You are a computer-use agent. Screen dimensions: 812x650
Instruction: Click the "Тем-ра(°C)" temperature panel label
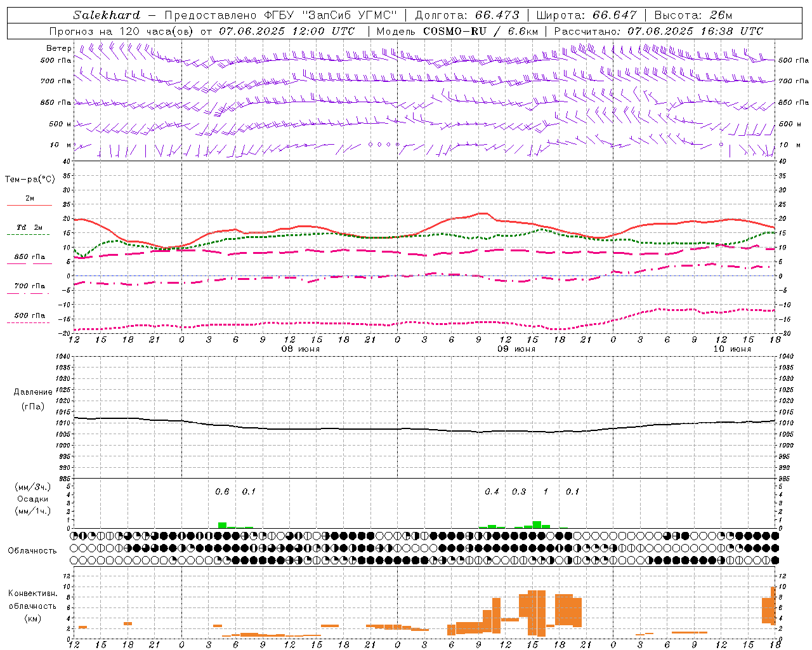30,180
